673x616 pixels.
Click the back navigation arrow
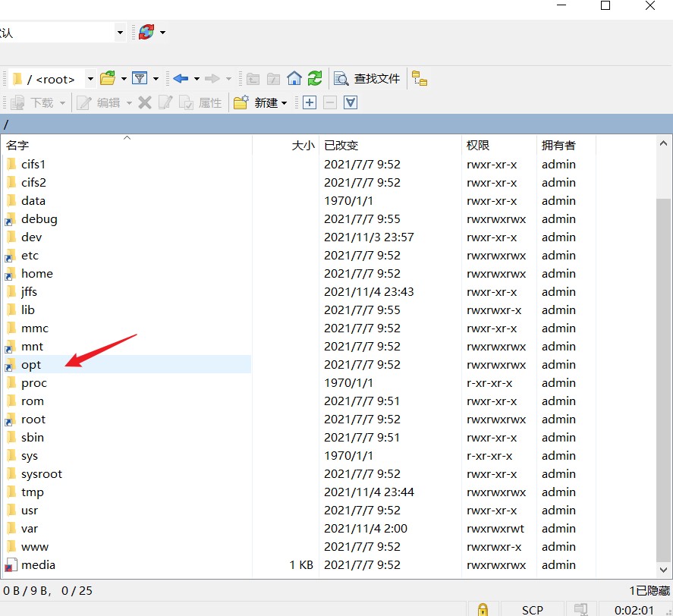(180, 79)
